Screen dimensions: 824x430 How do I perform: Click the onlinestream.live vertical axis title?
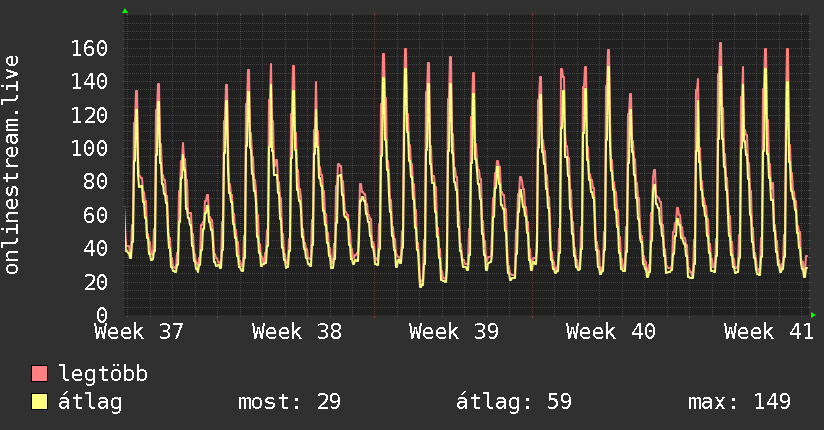tap(12, 165)
